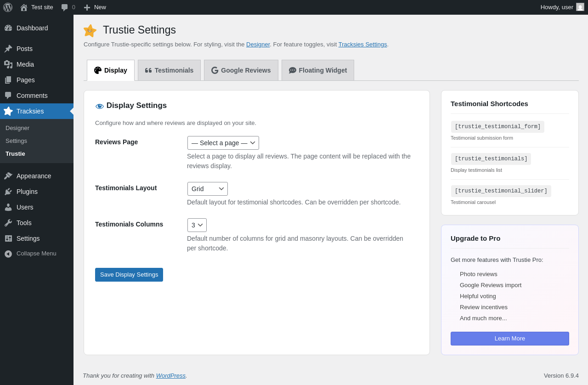Open Tools wrench icon in sidebar

(x=8, y=223)
